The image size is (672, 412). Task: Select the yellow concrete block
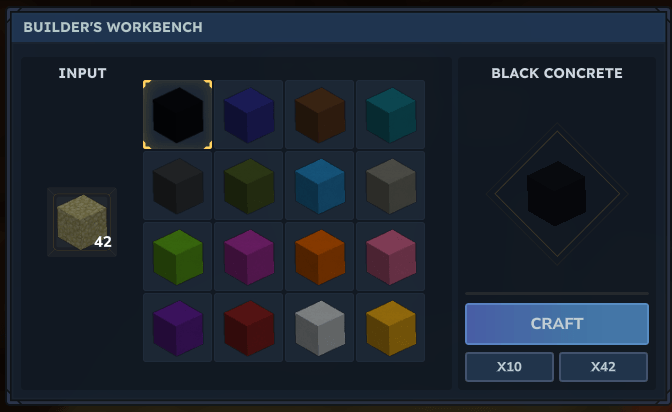coord(390,328)
